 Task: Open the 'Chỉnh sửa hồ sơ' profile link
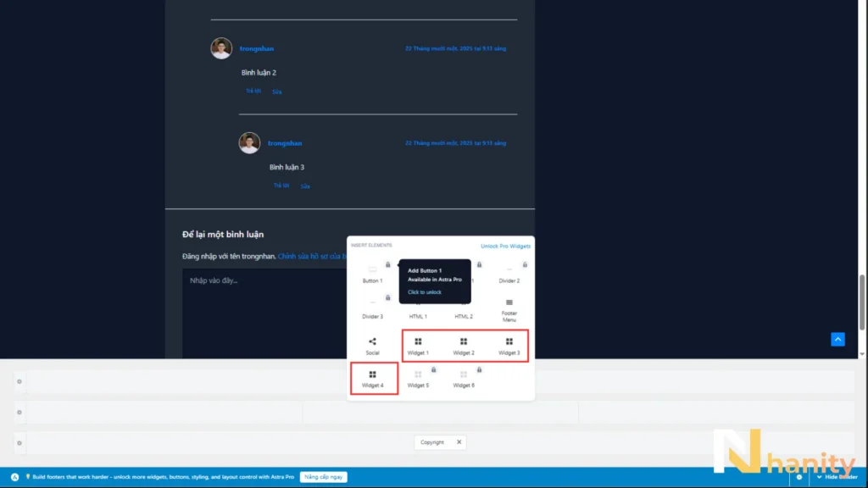(x=312, y=256)
